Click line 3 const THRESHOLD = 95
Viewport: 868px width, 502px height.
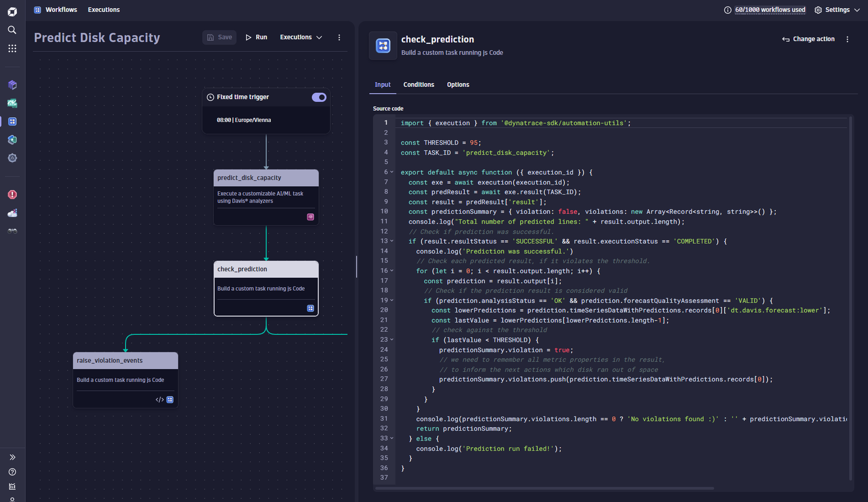[441, 143]
